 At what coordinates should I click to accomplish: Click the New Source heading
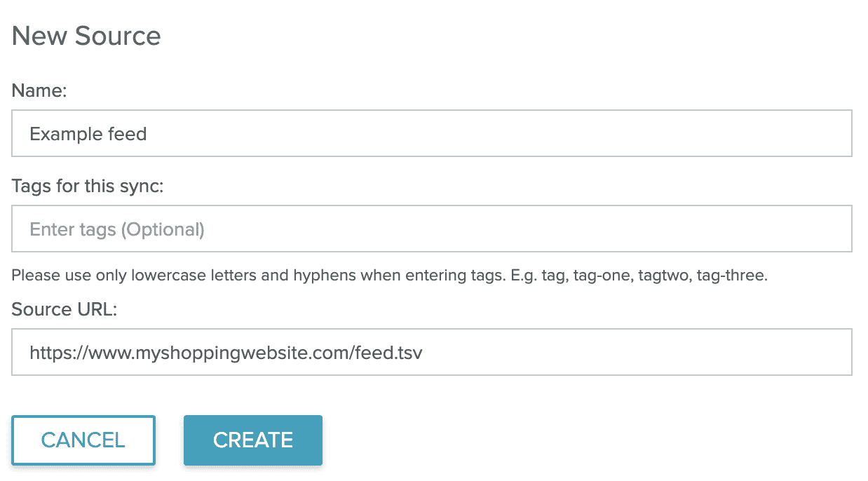click(86, 36)
